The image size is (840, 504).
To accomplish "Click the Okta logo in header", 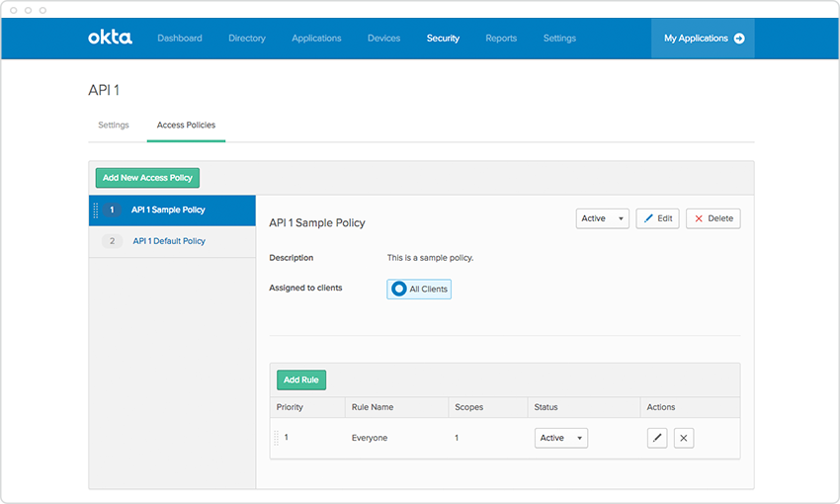I will pos(109,38).
